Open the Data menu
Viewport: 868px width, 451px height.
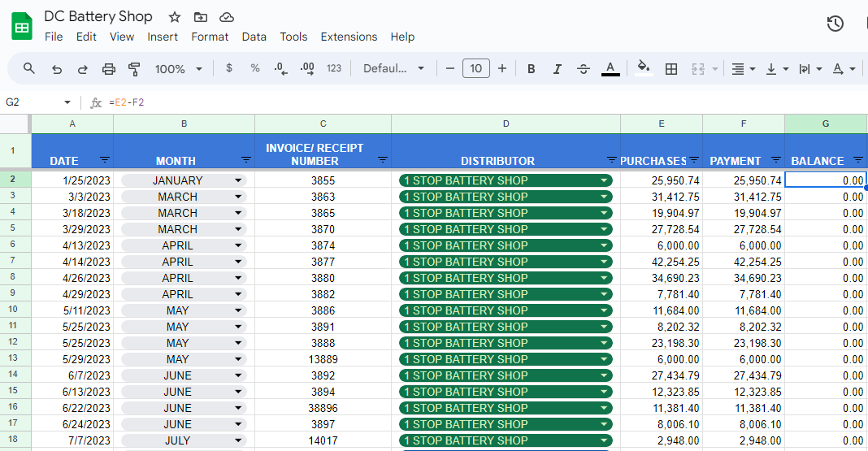point(254,37)
